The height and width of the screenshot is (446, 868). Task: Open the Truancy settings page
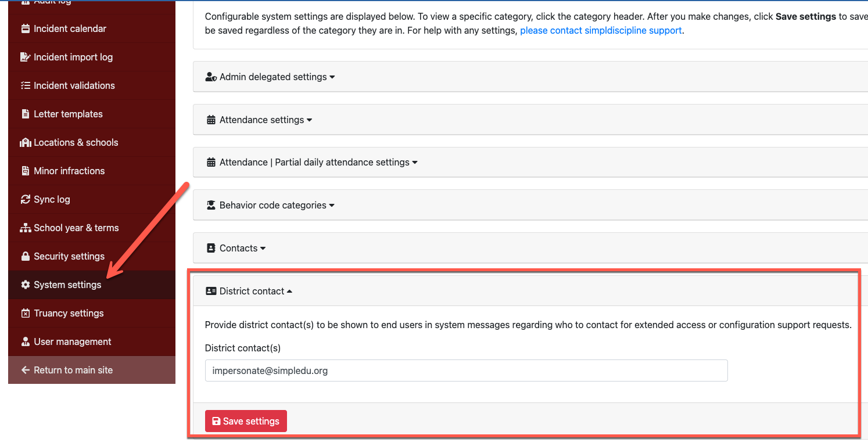(69, 313)
